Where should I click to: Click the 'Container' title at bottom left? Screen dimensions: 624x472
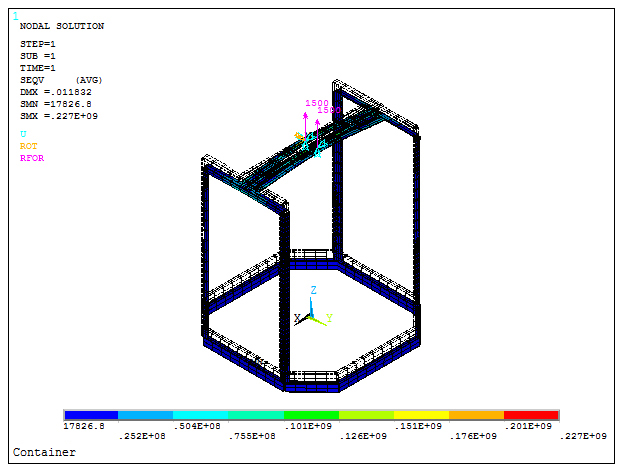point(44,452)
